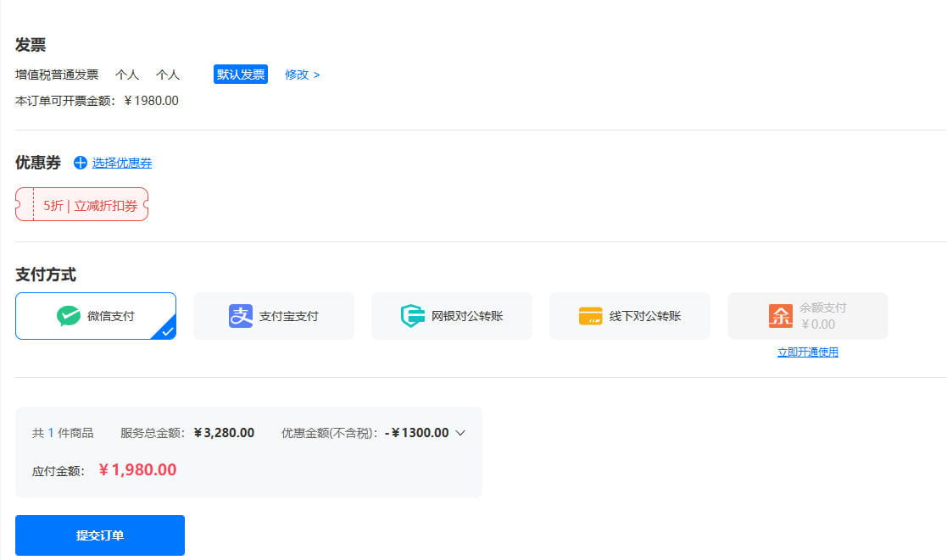Choose 余额支付 payment option
This screenshot has width=947, height=560.
coord(807,316)
